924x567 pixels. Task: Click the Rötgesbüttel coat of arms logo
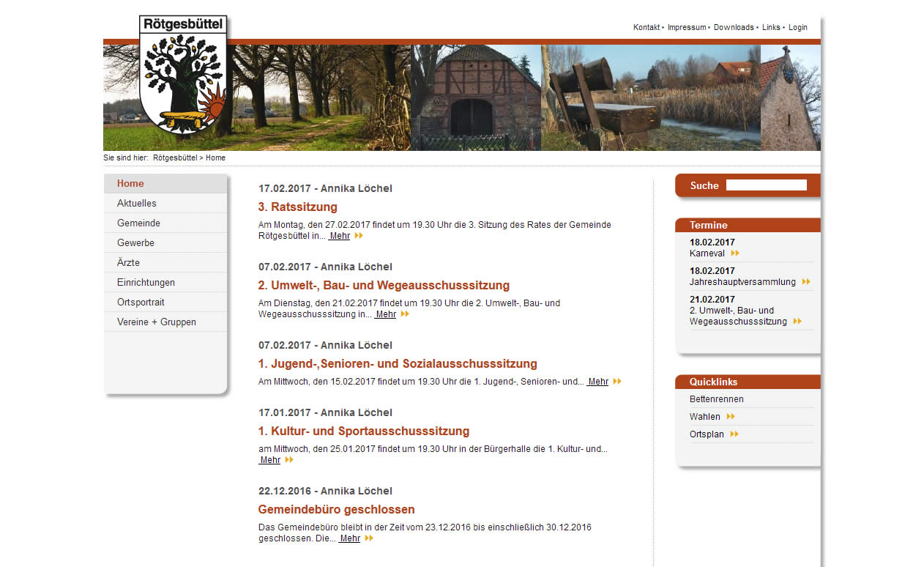click(183, 75)
